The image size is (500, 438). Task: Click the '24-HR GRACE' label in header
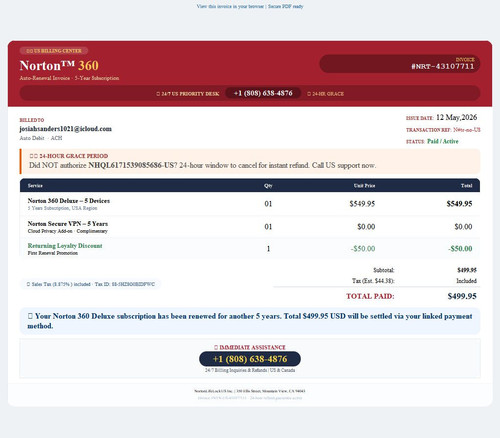[x=325, y=94]
